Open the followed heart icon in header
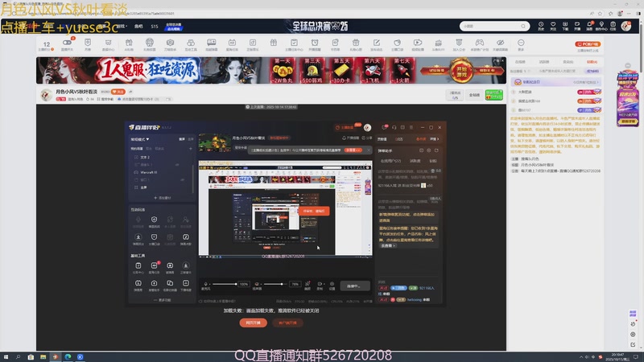Image resolution: width=644 pixels, height=362 pixels. tap(553, 25)
